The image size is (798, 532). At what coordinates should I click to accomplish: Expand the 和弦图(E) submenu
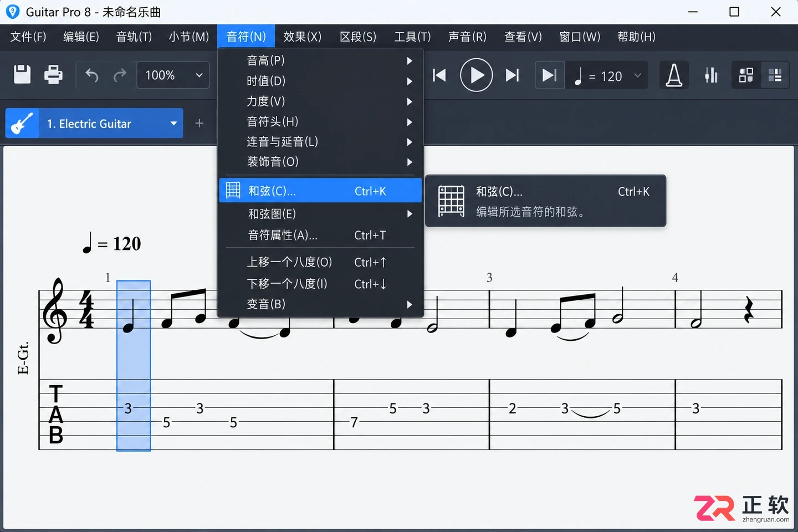tap(320, 214)
